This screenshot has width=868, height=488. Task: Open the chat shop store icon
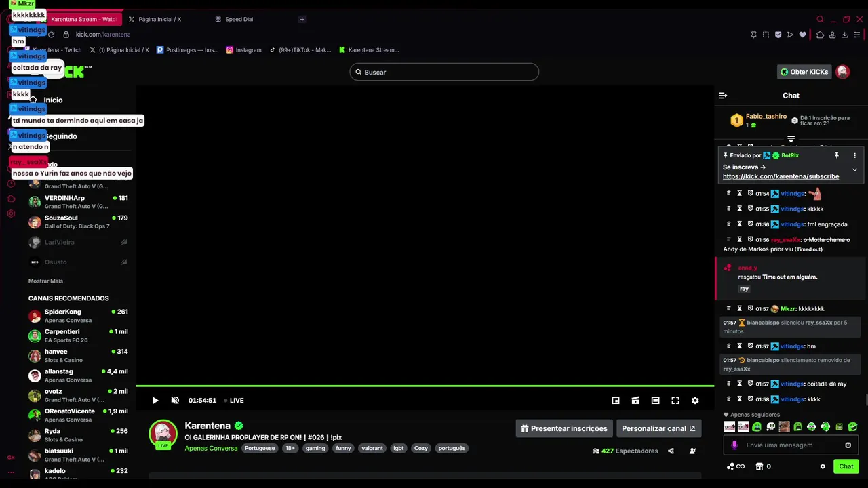[759, 466]
